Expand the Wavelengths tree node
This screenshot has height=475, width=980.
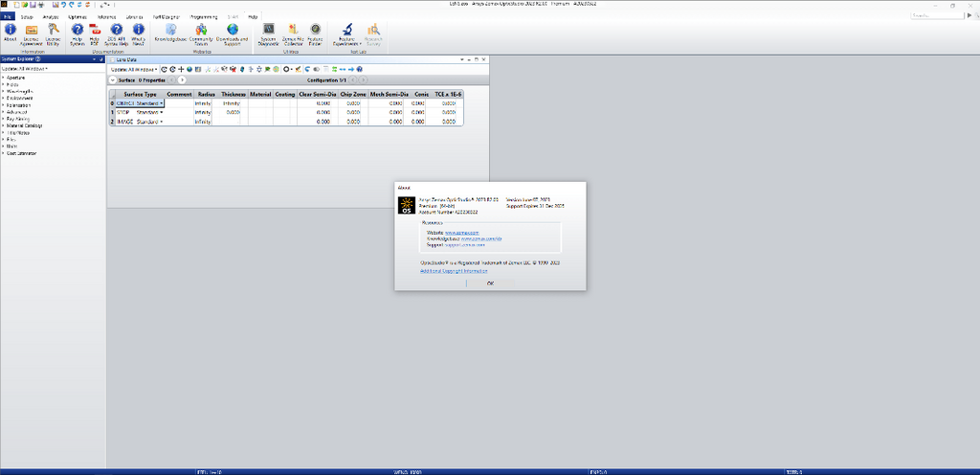(3, 91)
